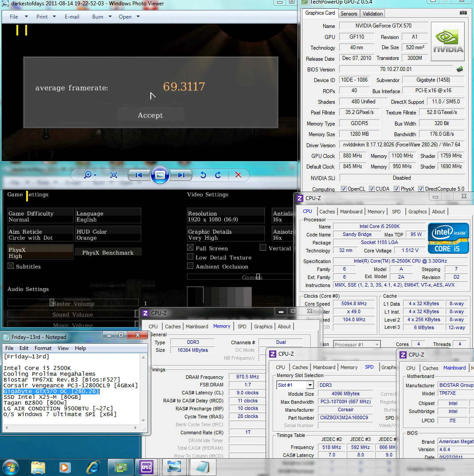This screenshot has height=476, width=474.
Task: Open the About tab in top CPU-Z window
Action: (438, 212)
